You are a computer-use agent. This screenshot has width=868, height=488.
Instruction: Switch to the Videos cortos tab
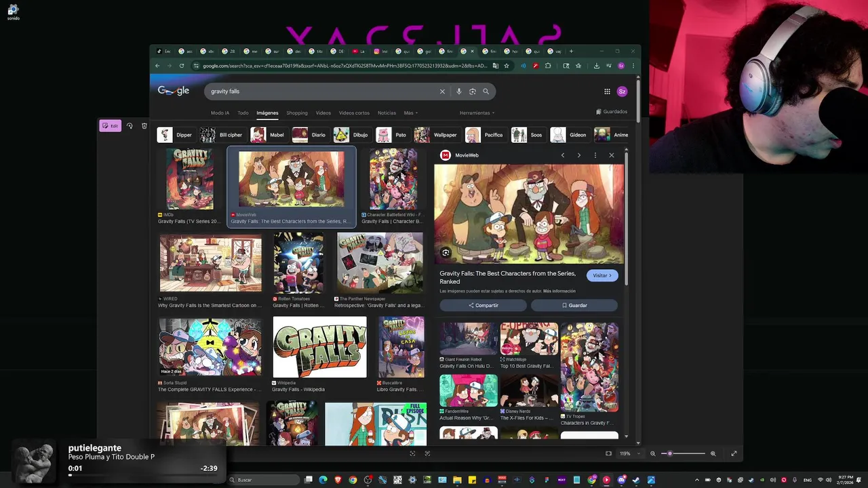(x=354, y=113)
